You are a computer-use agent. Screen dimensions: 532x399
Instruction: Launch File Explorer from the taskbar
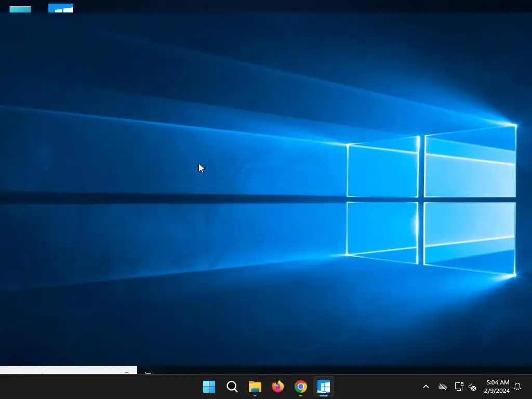coord(255,387)
